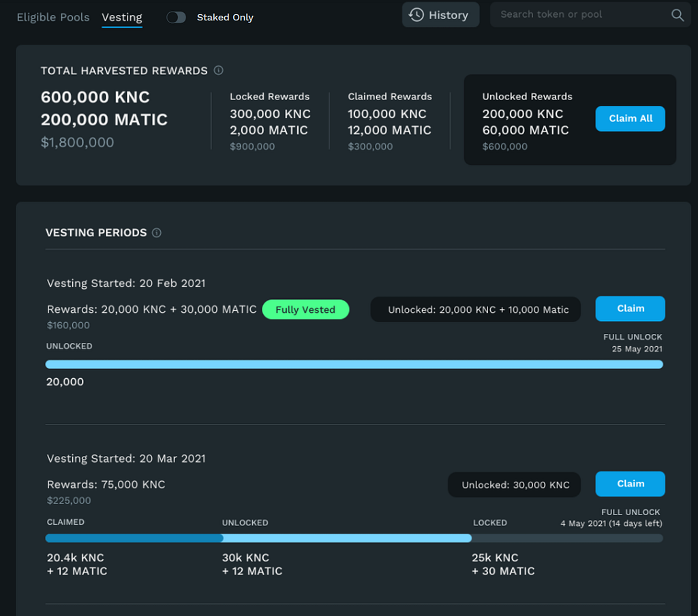Image resolution: width=698 pixels, height=616 pixels.
Task: Click info icon beside Total Harvested Rewards
Action: 218,70
